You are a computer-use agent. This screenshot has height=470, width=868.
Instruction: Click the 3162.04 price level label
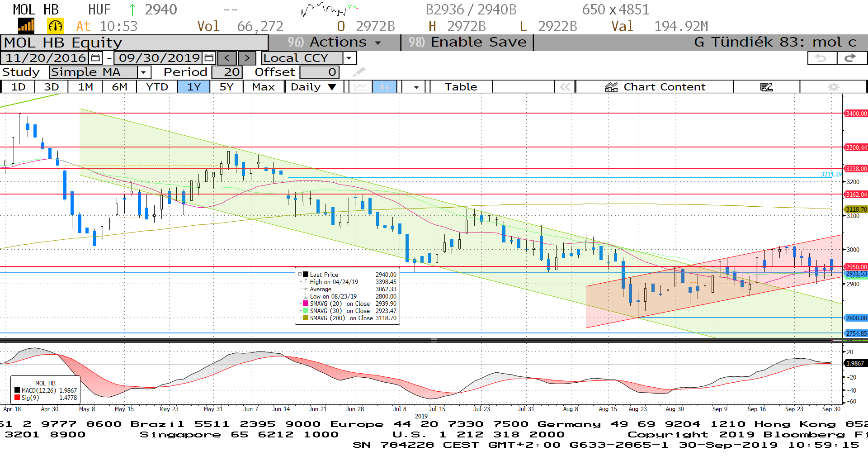point(856,195)
